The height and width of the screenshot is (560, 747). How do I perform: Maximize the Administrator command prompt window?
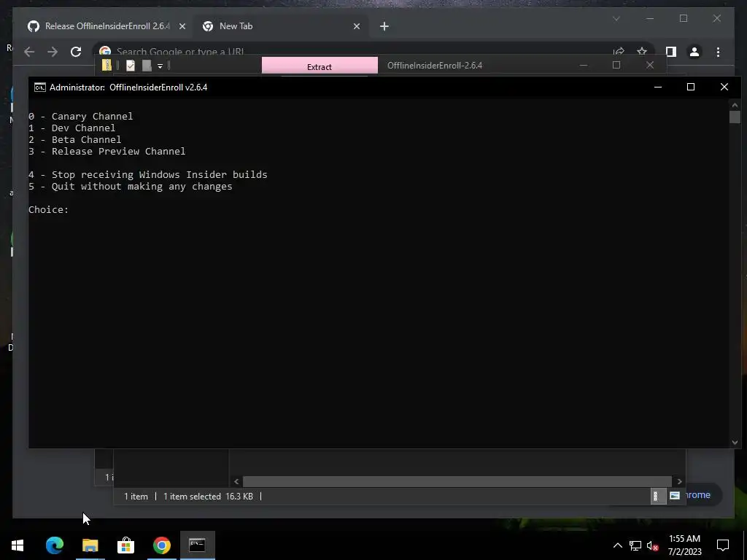(x=691, y=87)
